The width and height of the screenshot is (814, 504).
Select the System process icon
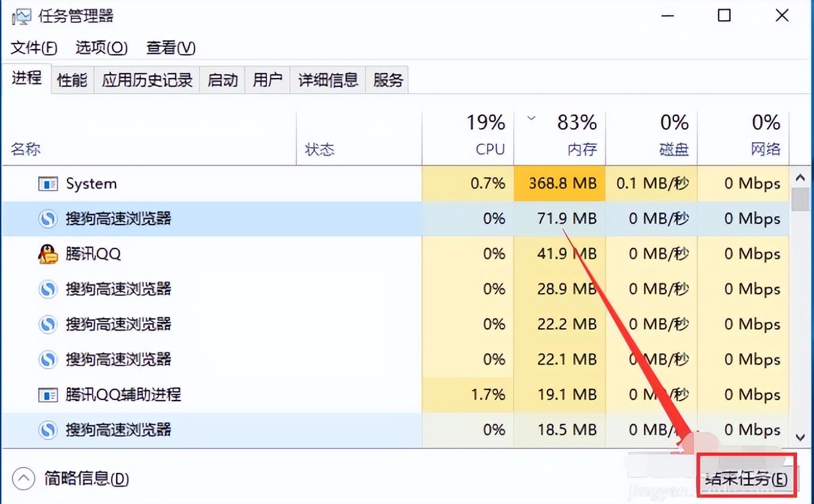[48, 183]
